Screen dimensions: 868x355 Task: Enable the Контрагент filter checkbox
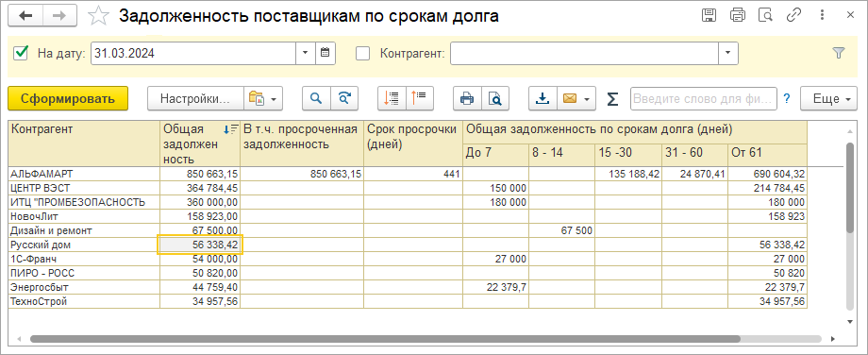362,53
